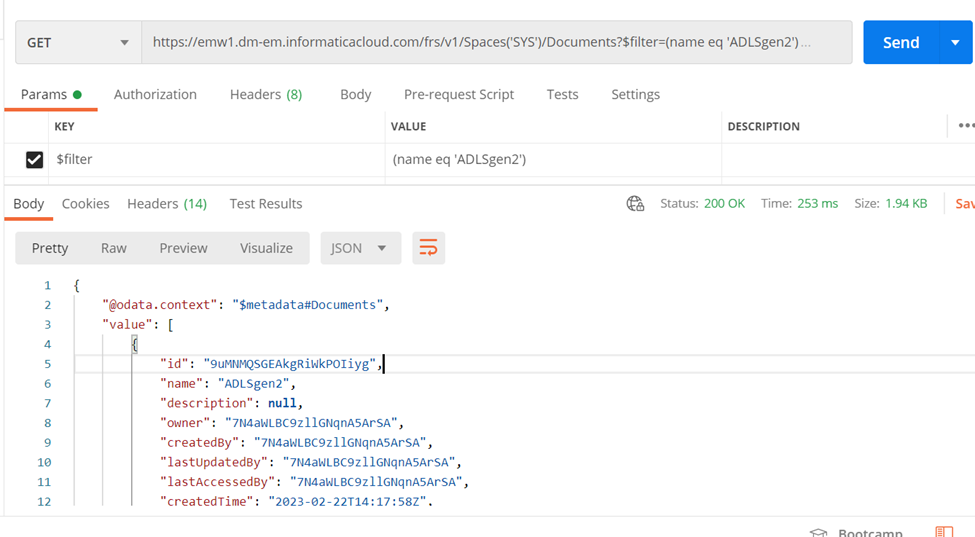The width and height of the screenshot is (975, 537).
Task: Uncheck the $filter parameter checkbox
Action: 34,160
